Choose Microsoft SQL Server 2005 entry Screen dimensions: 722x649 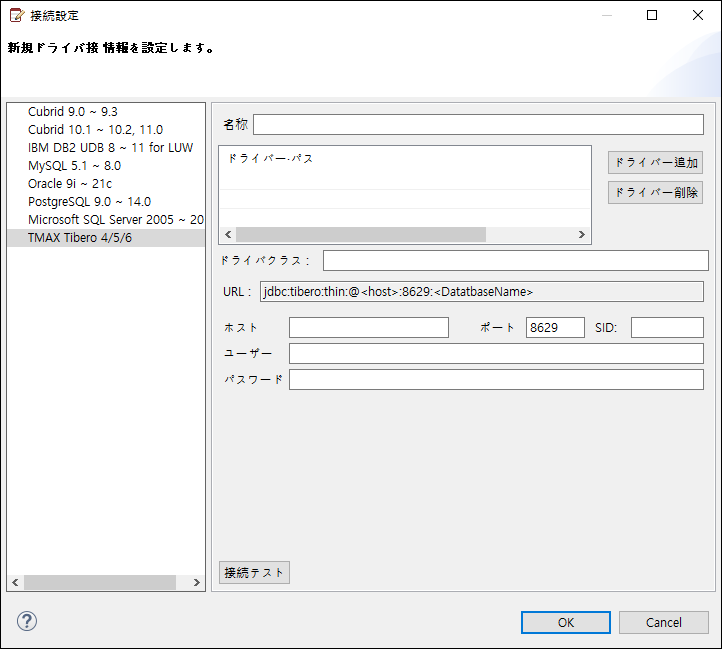115,220
